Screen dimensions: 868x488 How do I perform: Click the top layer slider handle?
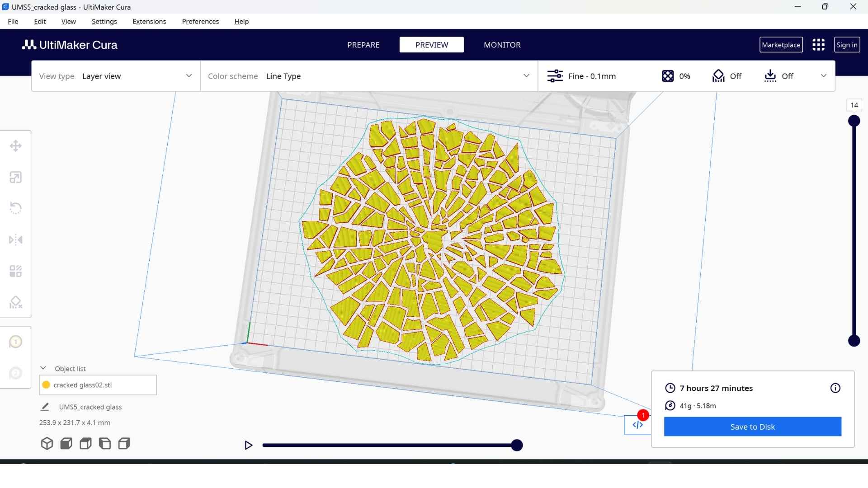click(x=854, y=121)
